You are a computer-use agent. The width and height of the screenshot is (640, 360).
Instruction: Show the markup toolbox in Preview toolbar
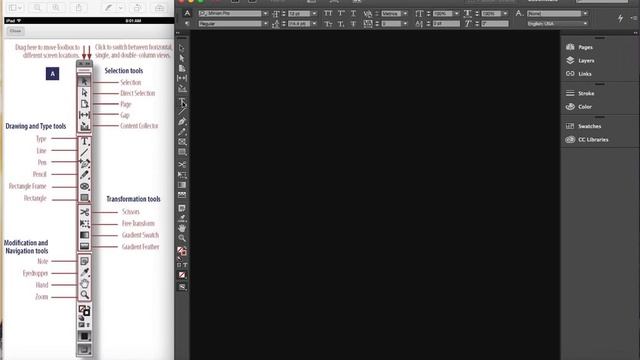point(160,8)
